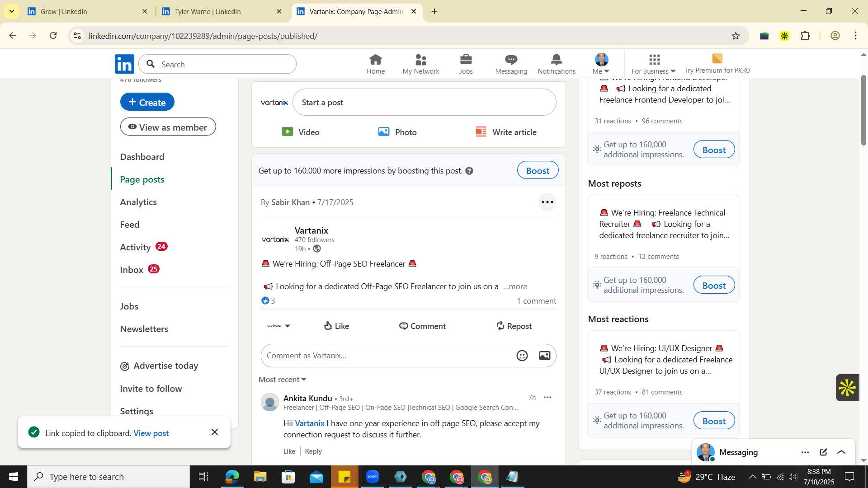The width and height of the screenshot is (868, 488).
Task: Open the For Business grid menu
Action: point(653,64)
